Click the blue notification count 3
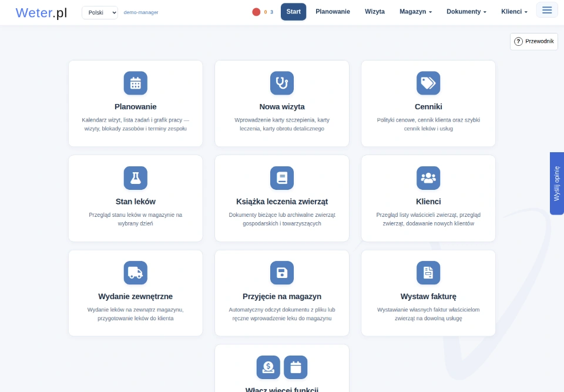Image resolution: width=564 pixels, height=392 pixels. 271,12
